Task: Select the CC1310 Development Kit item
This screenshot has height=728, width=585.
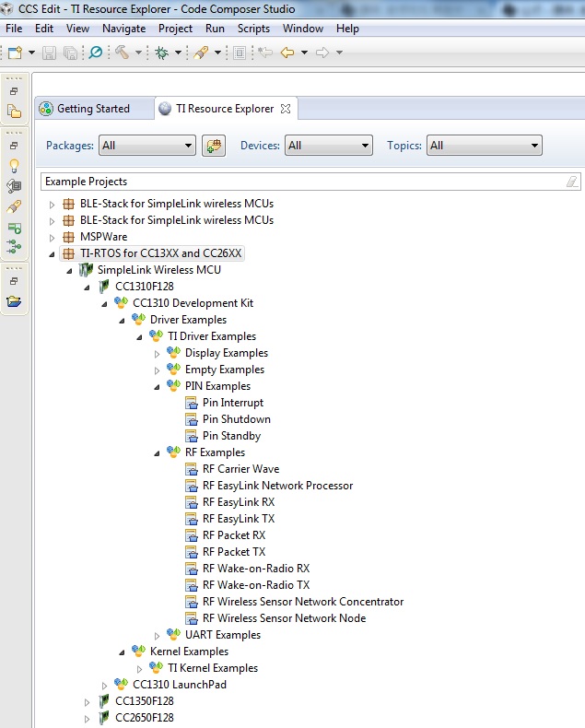Action: [193, 303]
